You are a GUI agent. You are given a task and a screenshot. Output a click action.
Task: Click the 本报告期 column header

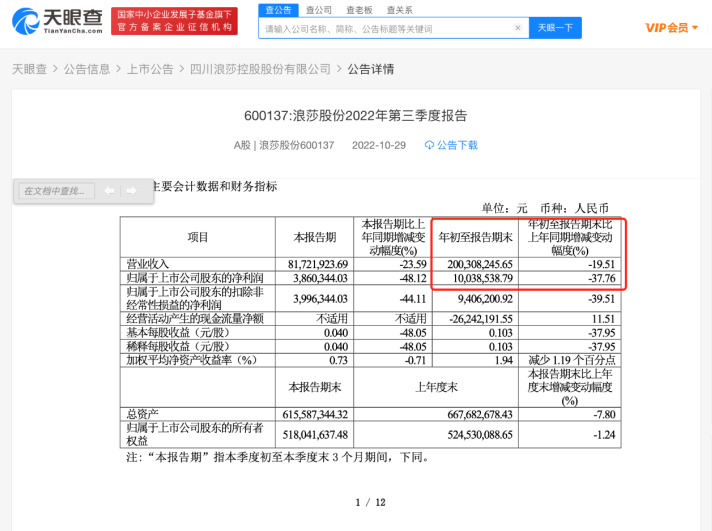coord(315,237)
